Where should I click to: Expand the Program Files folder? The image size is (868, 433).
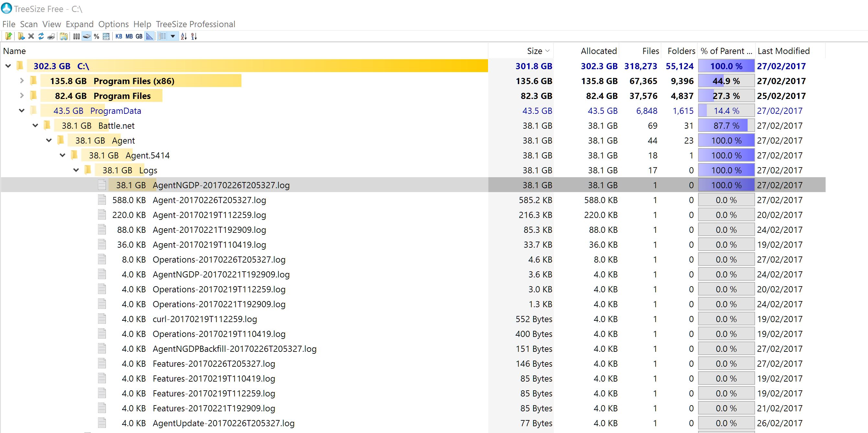pyautogui.click(x=22, y=96)
